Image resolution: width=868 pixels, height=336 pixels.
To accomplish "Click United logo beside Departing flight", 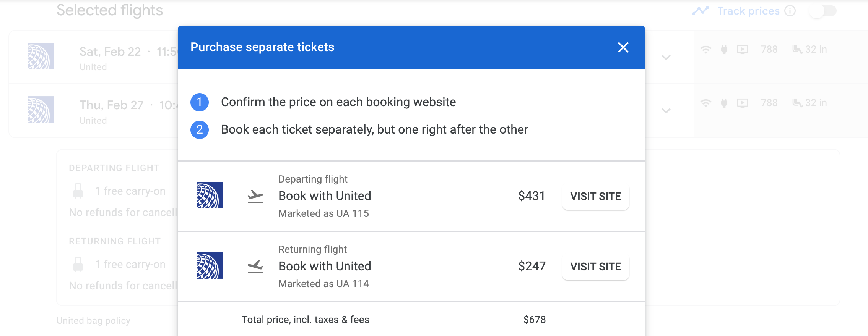I will click(210, 195).
